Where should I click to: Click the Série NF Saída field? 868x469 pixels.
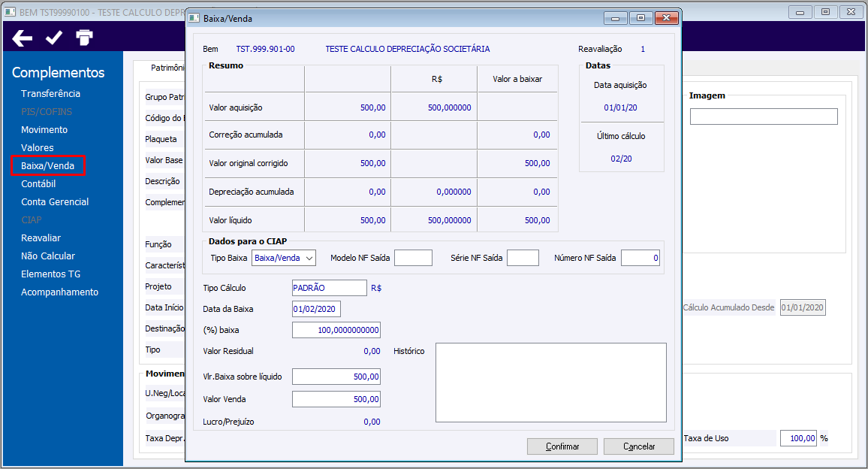(523, 258)
